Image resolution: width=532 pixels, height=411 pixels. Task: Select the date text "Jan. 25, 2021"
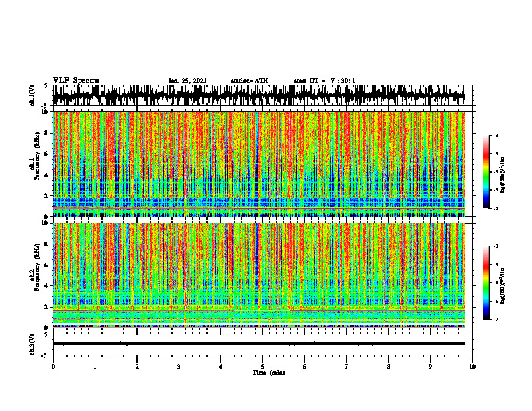187,81
